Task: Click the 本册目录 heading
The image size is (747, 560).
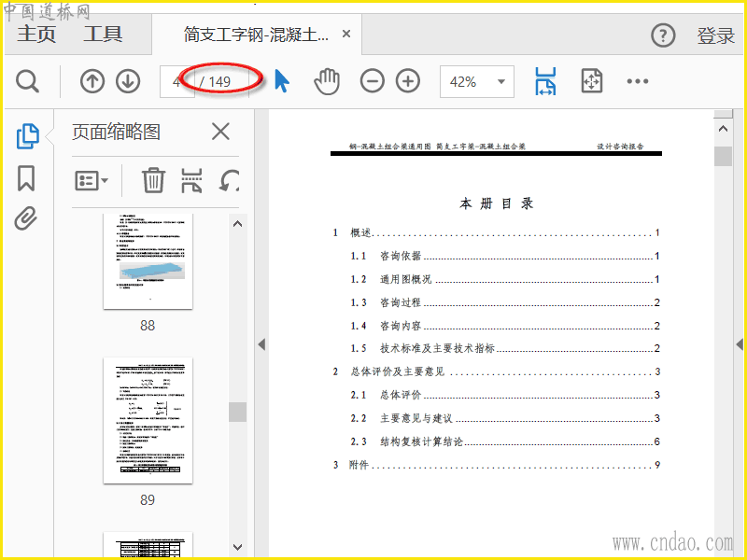Action: [497, 203]
